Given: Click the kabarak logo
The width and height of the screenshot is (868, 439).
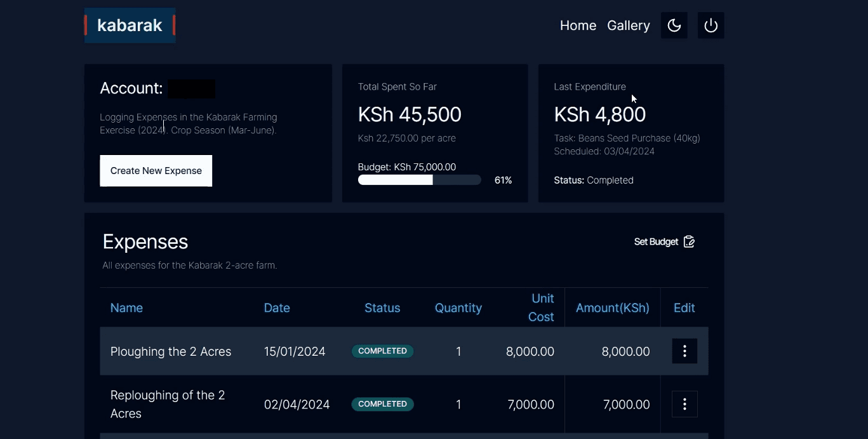Looking at the screenshot, I should 130,25.
